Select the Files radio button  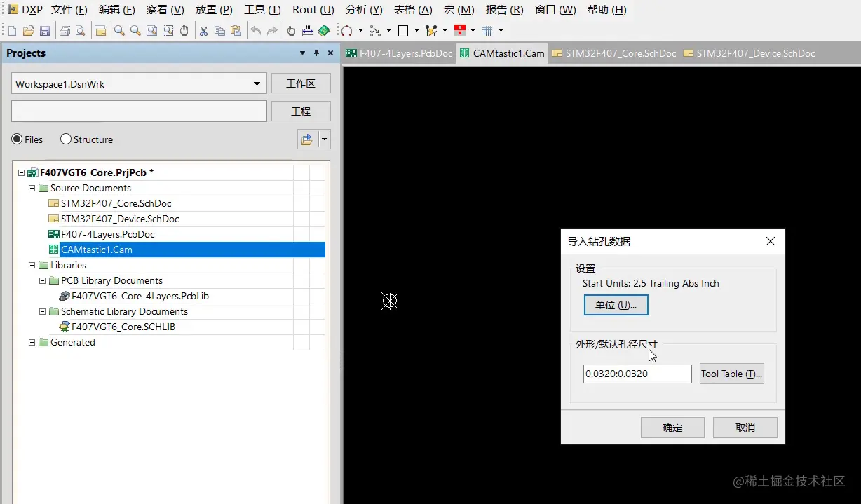(x=17, y=139)
